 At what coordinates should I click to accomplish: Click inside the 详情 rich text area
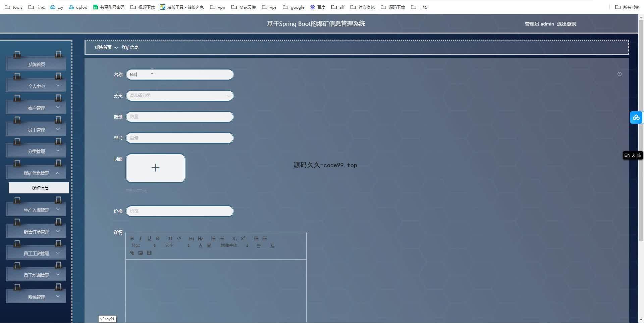[x=216, y=291]
